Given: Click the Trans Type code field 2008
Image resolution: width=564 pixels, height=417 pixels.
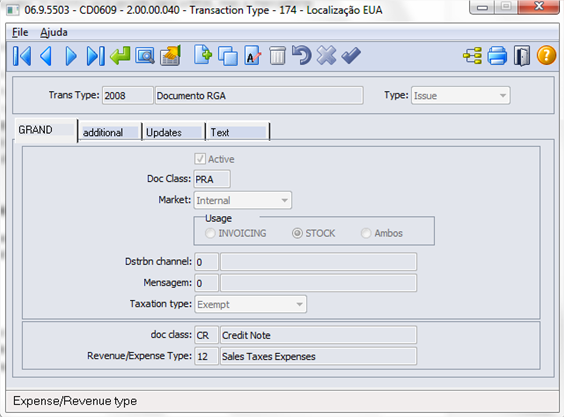Looking at the screenshot, I should [128, 96].
